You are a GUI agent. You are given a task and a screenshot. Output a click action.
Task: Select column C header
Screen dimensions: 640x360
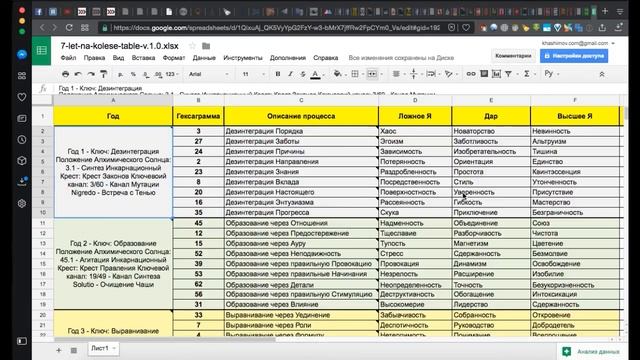click(301, 100)
